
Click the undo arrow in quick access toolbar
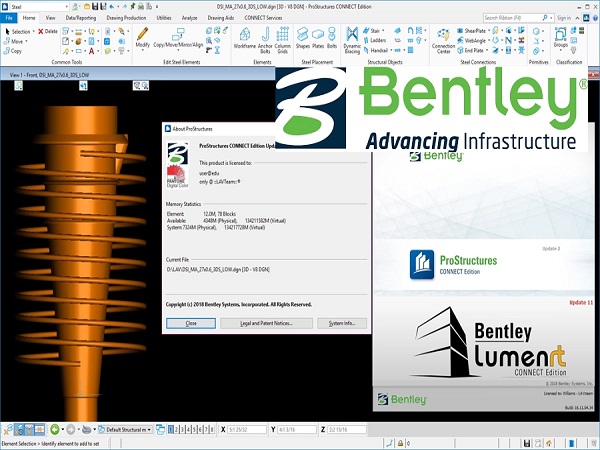point(111,7)
